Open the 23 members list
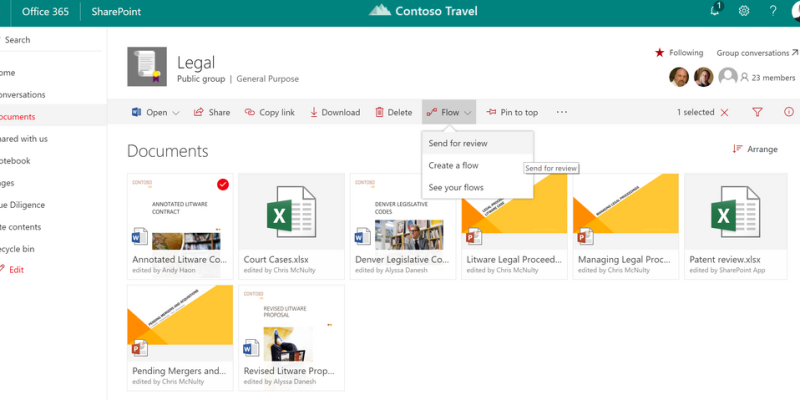 767,78
